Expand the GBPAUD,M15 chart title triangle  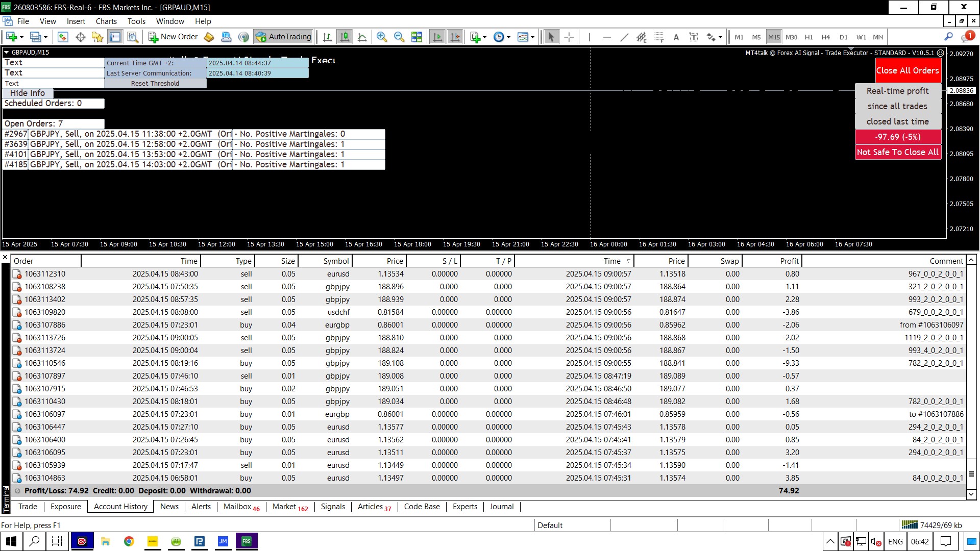(7, 53)
